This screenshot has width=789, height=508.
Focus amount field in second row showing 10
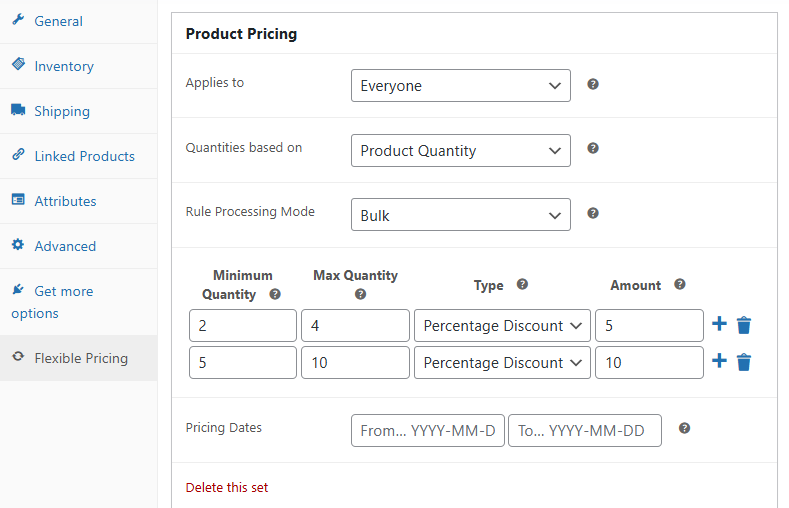[x=649, y=362]
